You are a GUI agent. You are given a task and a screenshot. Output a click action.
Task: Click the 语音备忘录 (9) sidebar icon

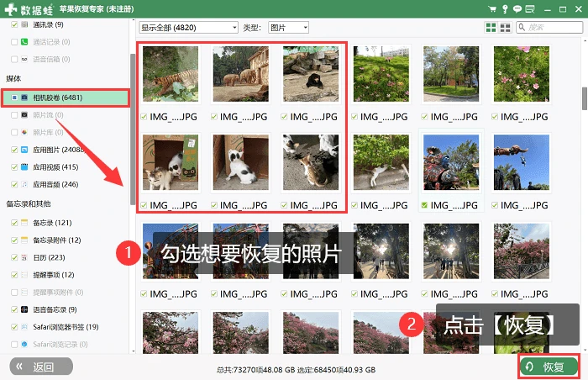[x=24, y=309]
